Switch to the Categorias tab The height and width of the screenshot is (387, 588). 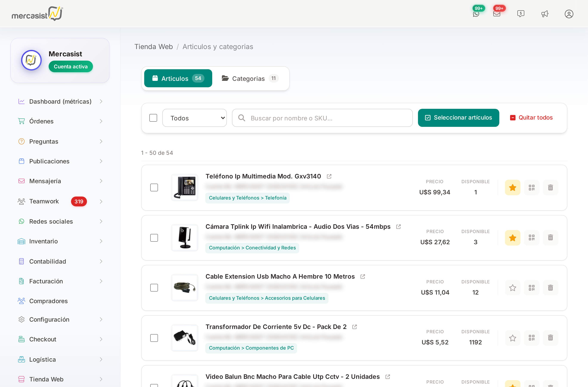pyautogui.click(x=250, y=78)
